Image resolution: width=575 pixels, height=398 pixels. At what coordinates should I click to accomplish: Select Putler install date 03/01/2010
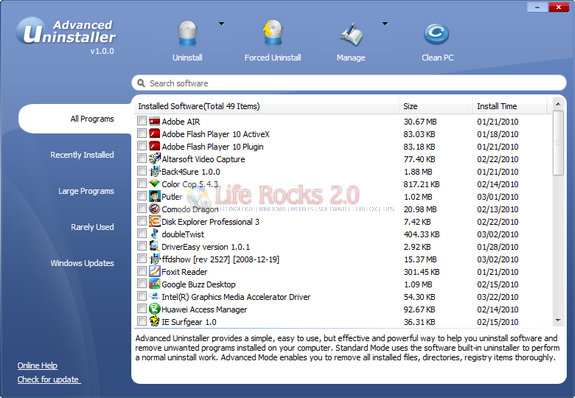(498, 197)
